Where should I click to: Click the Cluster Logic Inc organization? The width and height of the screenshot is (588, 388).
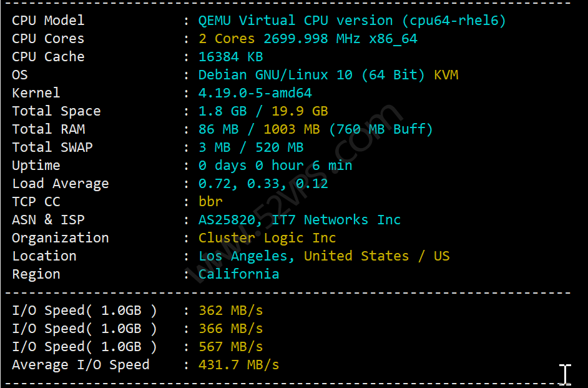[267, 237]
